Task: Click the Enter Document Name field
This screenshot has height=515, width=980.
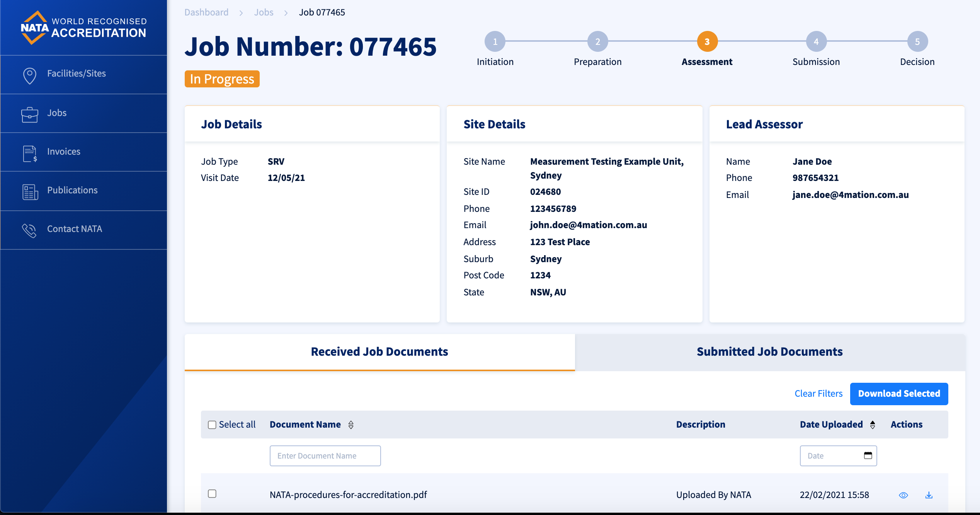Action: [x=325, y=456]
